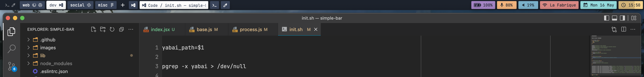
Task: Collapse all folders in Explorer
Action: pyautogui.click(x=121, y=30)
